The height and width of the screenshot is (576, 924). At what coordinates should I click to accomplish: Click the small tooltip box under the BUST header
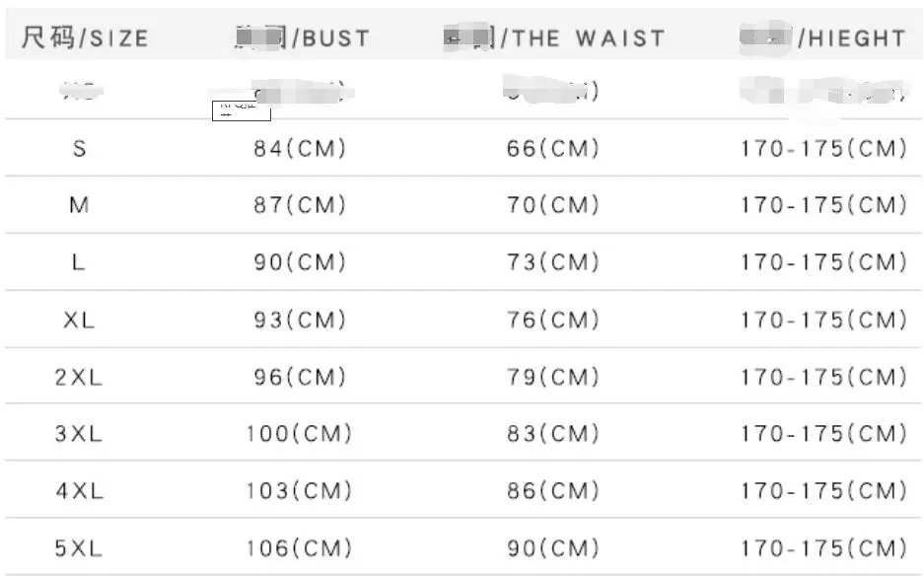pyautogui.click(x=241, y=109)
